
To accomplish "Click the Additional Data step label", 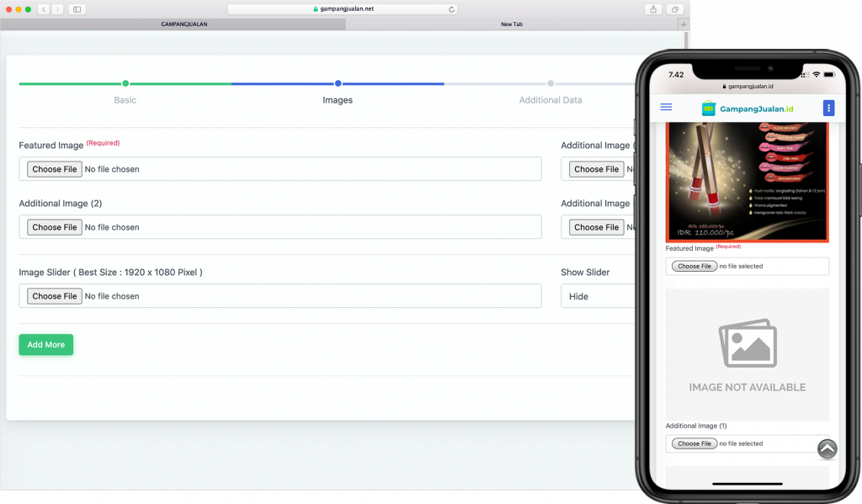I will pos(551,100).
